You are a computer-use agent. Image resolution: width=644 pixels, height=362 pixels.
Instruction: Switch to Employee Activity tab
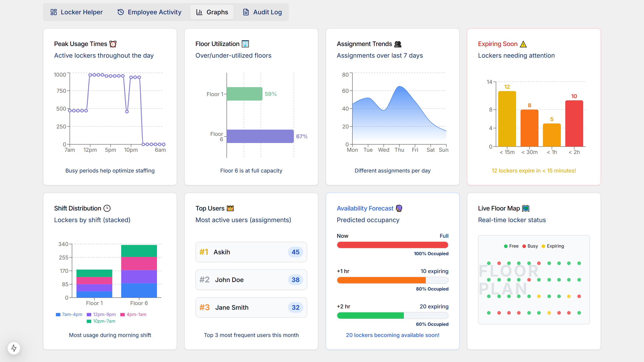point(150,12)
